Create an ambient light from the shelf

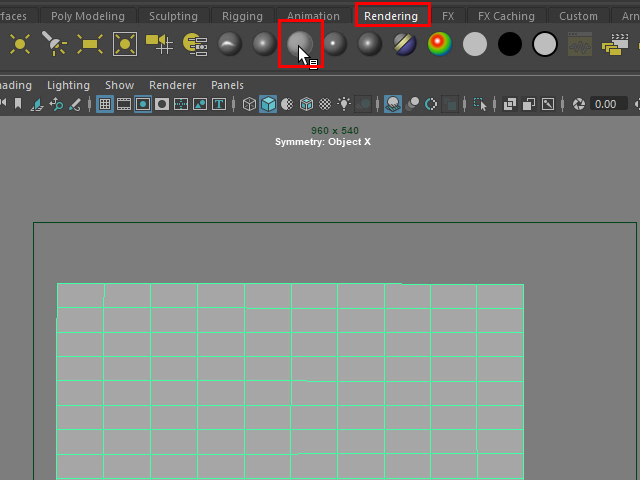[20, 44]
